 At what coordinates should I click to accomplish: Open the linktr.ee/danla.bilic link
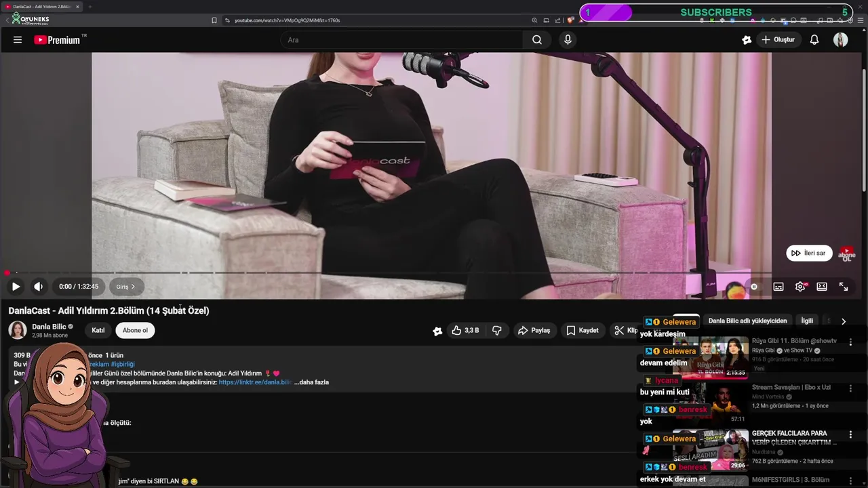(x=256, y=382)
